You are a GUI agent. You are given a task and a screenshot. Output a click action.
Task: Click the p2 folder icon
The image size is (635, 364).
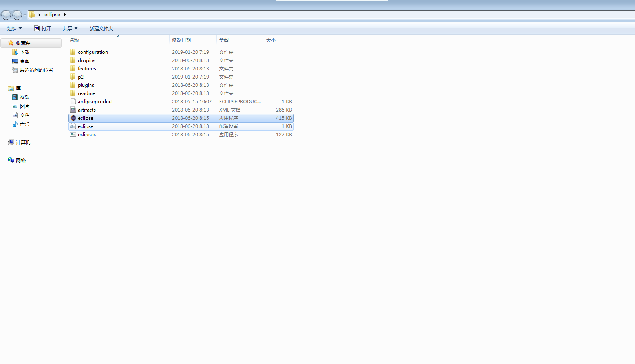point(73,77)
